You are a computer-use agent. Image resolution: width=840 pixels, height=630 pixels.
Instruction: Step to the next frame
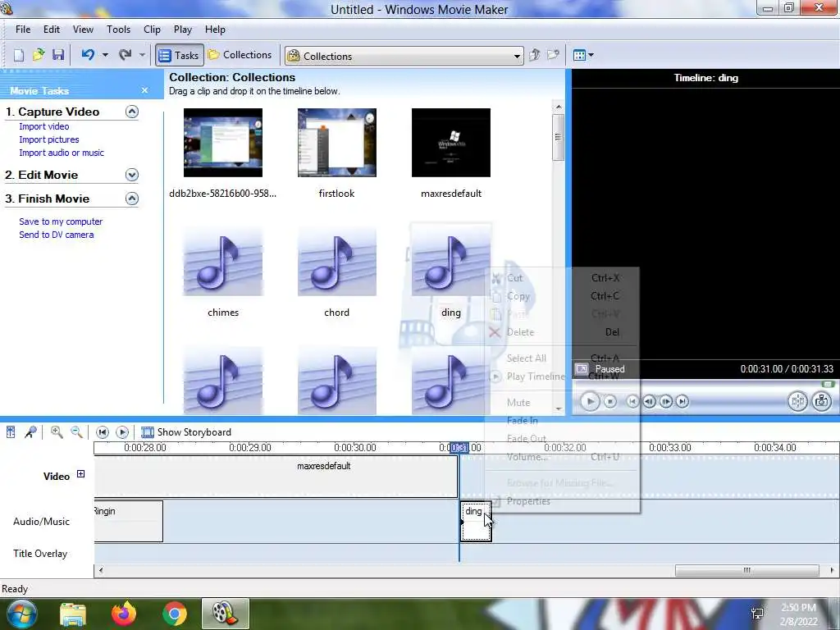point(666,401)
